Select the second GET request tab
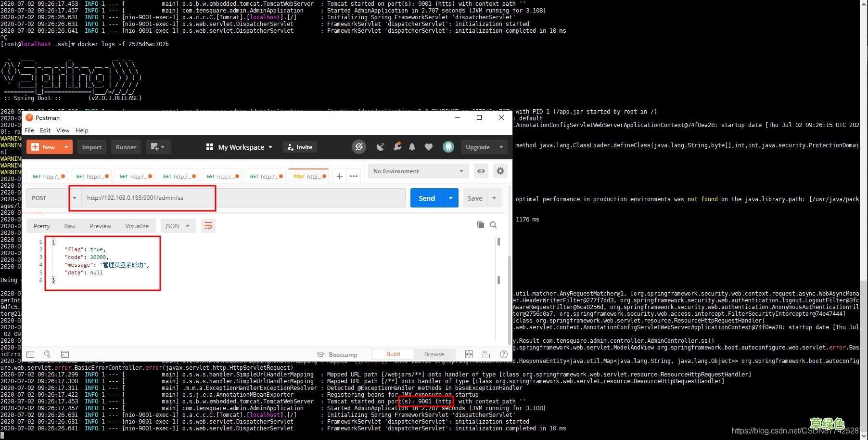This screenshot has width=868, height=440. tap(91, 176)
